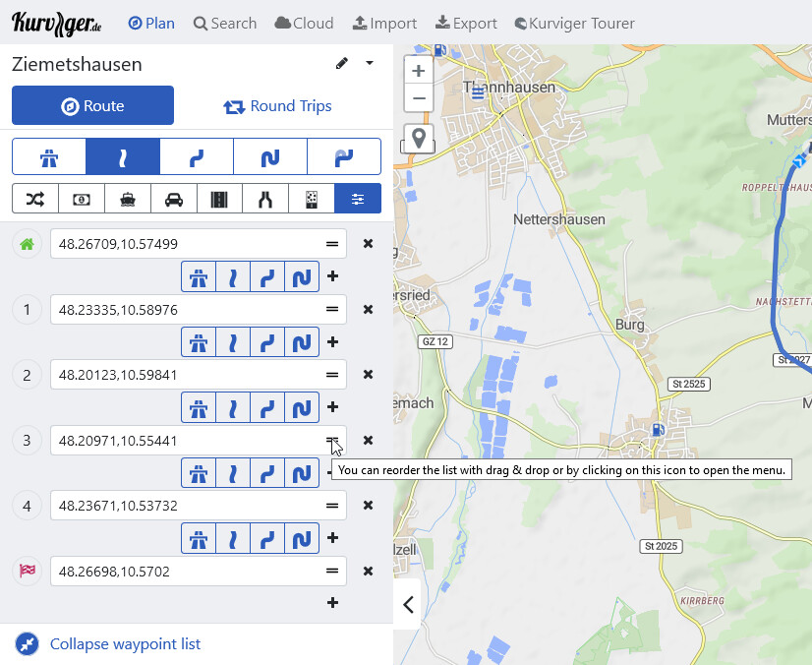
Task: Click waypoint number 3 marker
Action: [x=27, y=441]
